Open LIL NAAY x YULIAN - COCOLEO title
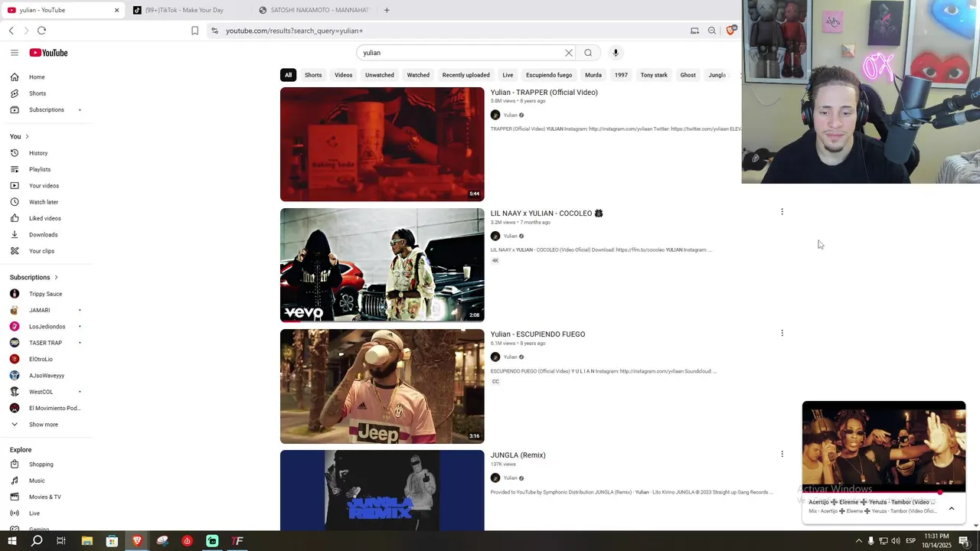The width and height of the screenshot is (980, 551). pyautogui.click(x=547, y=214)
